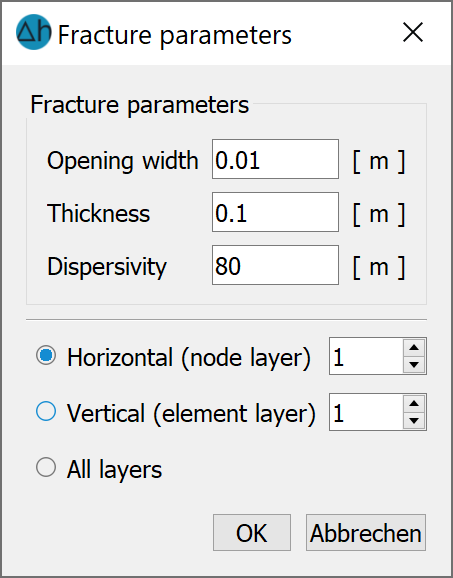453x578 pixels.
Task: Click the Vertical (element layer) label text
Action: 191,414
